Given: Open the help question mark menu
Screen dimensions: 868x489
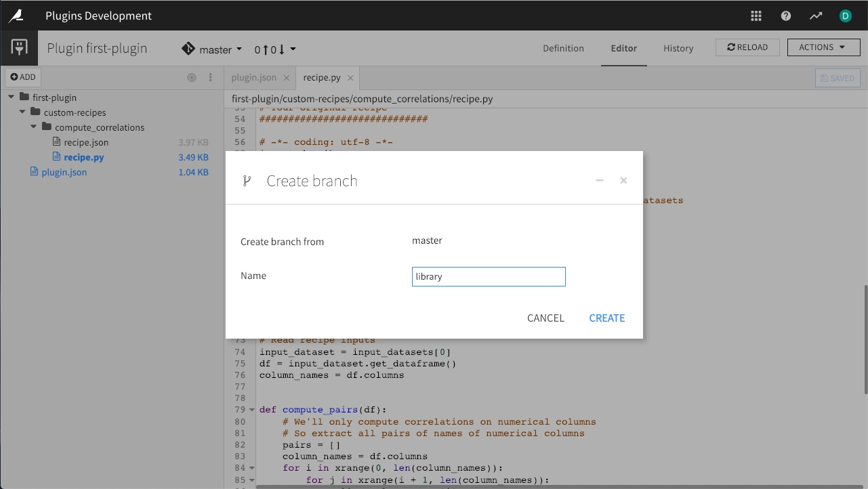Looking at the screenshot, I should pyautogui.click(x=786, y=16).
